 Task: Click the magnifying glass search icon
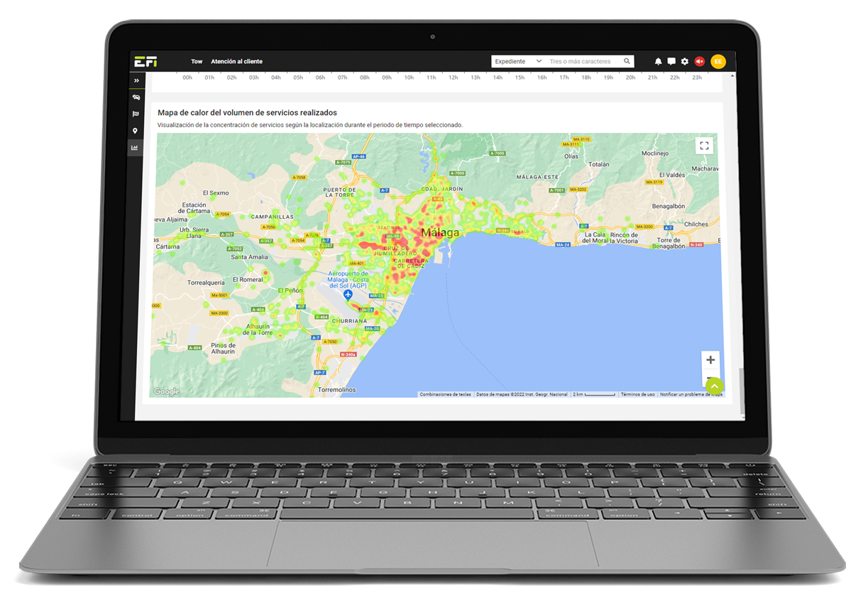pos(627,62)
